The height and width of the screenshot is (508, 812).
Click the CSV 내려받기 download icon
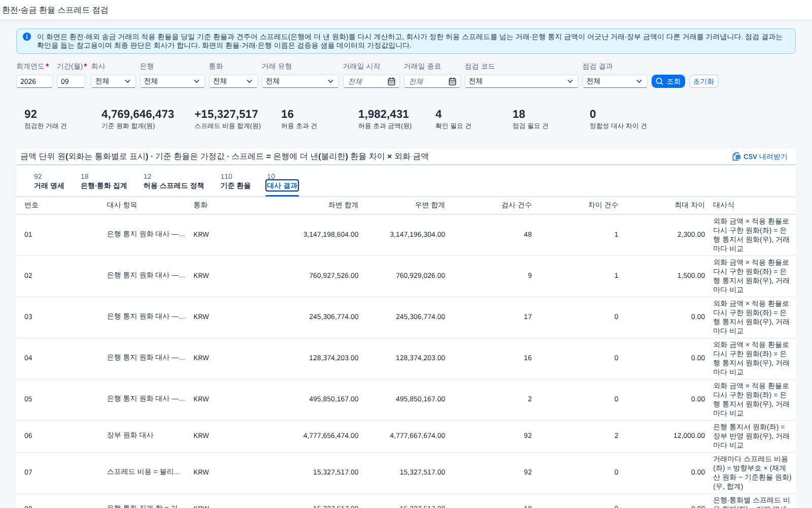[736, 156]
